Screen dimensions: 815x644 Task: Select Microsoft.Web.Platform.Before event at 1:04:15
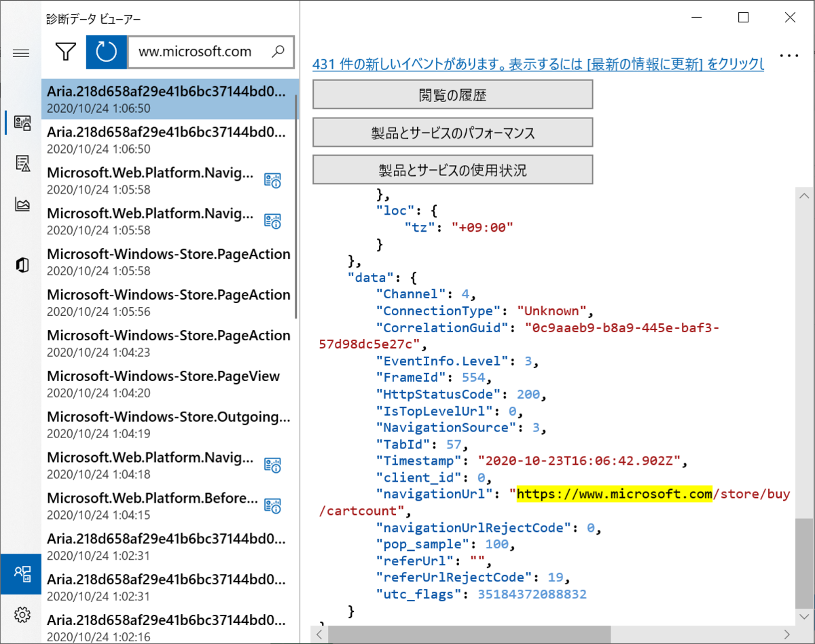pos(169,506)
